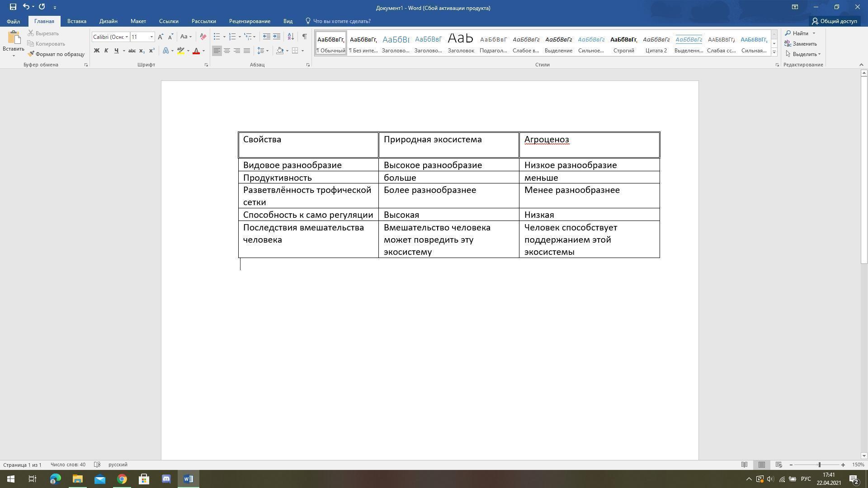
Task: Open the font size dropdown
Action: click(x=151, y=37)
